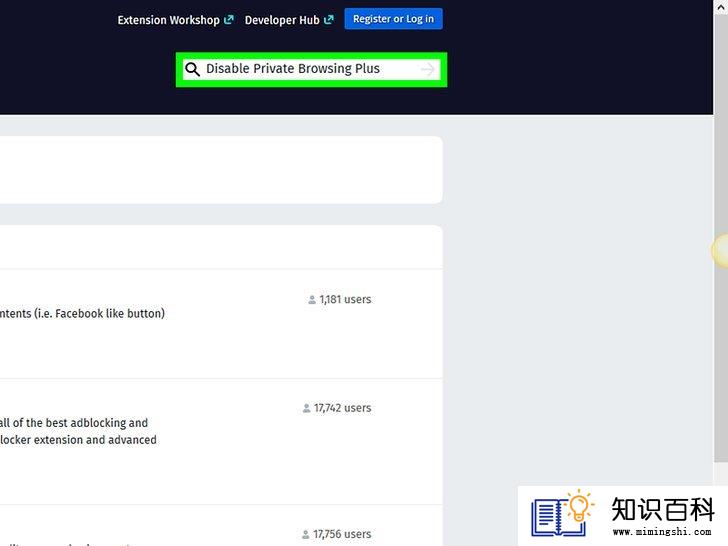Viewport: 728px width, 546px height.
Task: Click the 17,742 users count
Action: (342, 408)
